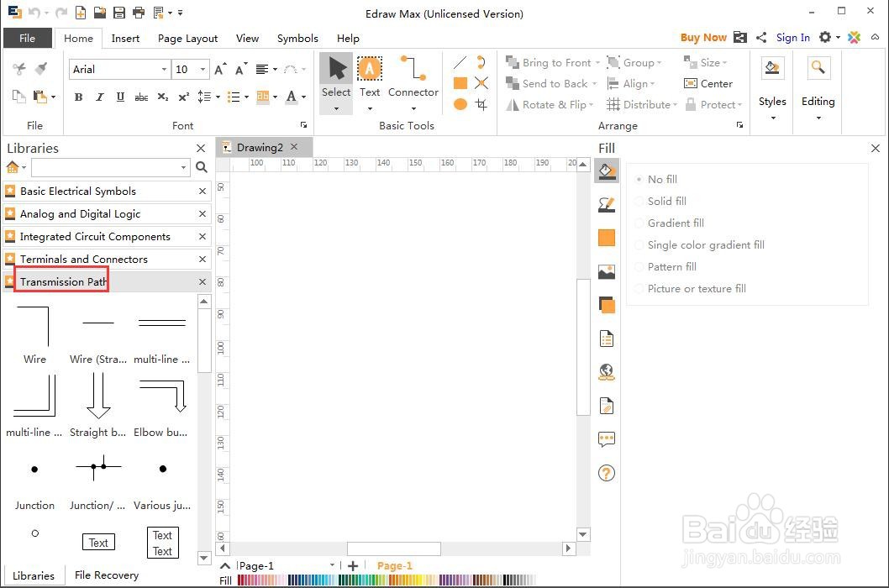The image size is (889, 588).
Task: Toggle Italic text formatting
Action: (x=99, y=97)
